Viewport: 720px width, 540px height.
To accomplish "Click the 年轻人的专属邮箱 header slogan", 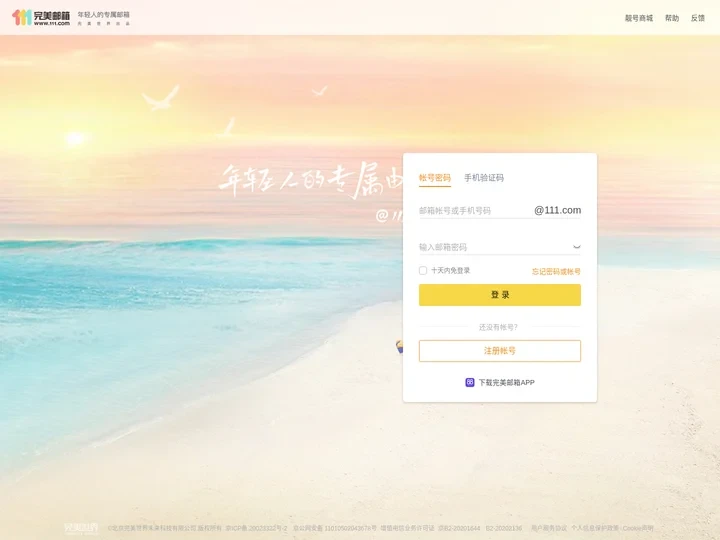I will click(103, 15).
